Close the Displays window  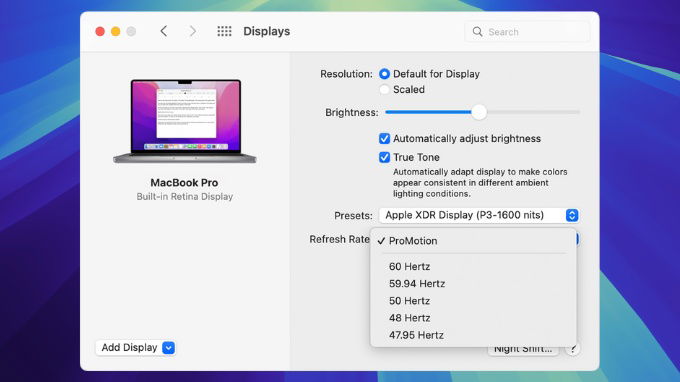100,32
